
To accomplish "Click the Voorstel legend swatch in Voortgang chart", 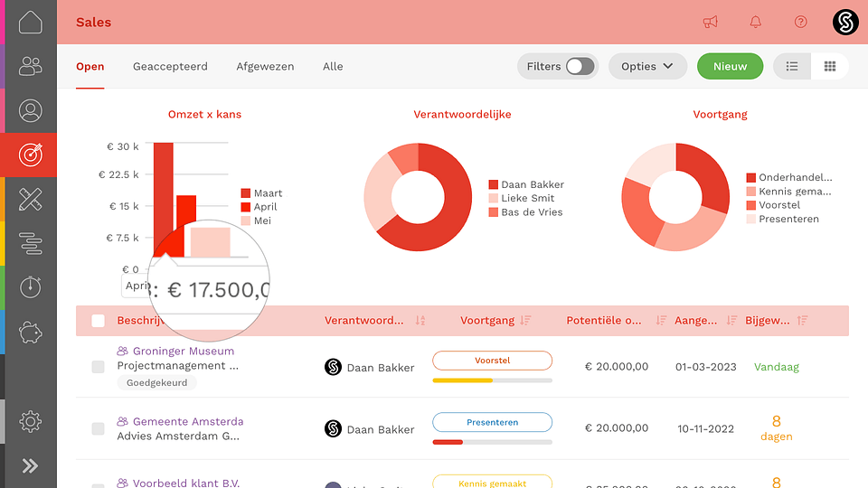I will pos(751,205).
